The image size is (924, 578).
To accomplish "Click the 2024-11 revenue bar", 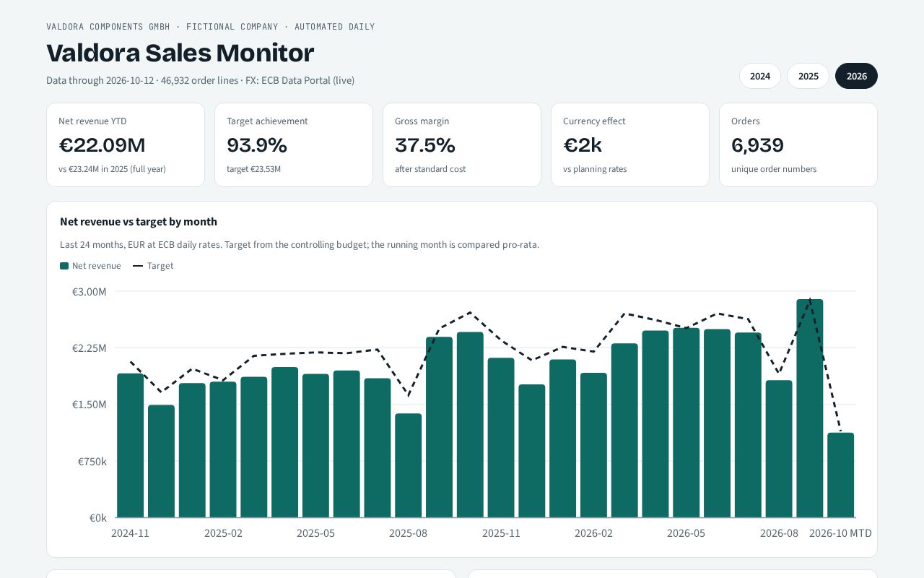I will [x=131, y=445].
